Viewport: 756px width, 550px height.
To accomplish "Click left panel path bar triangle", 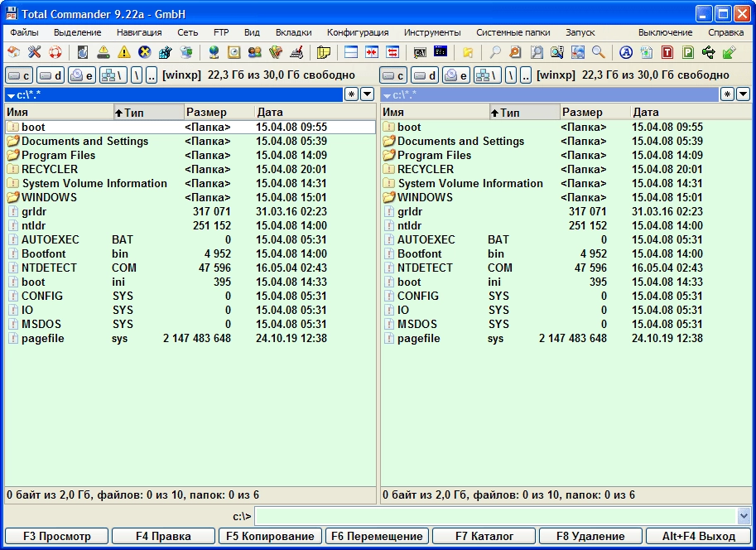I will [x=11, y=95].
